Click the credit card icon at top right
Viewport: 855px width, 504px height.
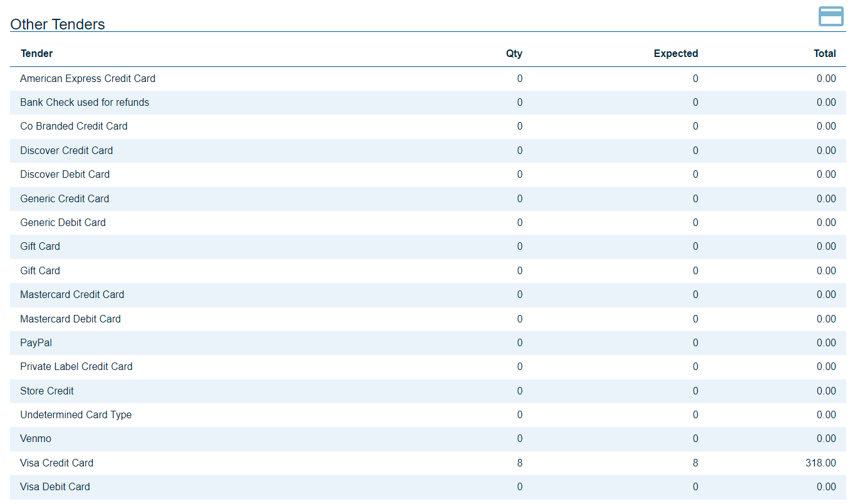point(831,16)
